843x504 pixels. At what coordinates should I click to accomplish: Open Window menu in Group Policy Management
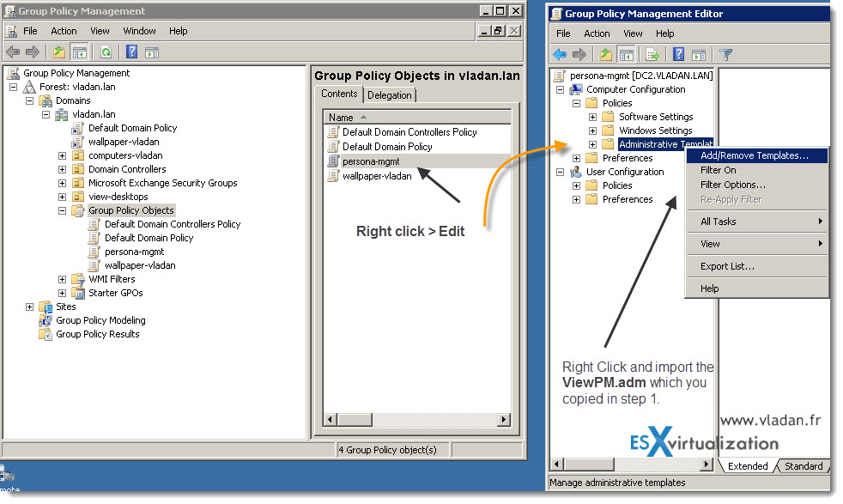coord(139,31)
